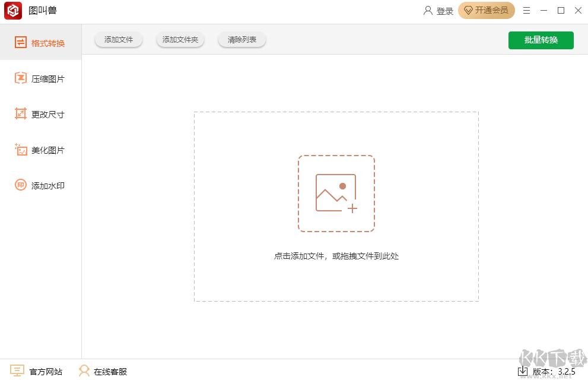Click the 点击添加文件 hint text
The image size is (588, 380).
tap(336, 256)
